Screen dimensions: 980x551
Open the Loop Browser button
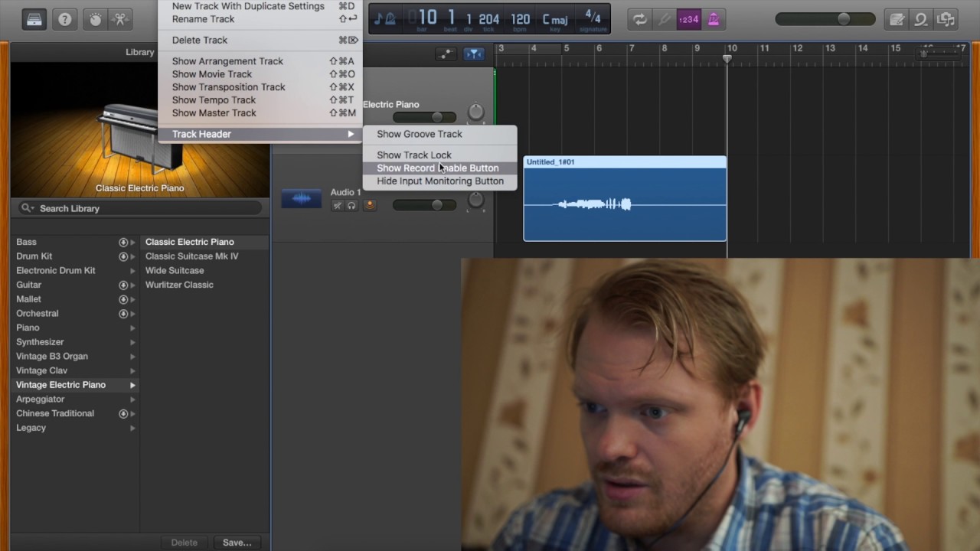point(921,19)
